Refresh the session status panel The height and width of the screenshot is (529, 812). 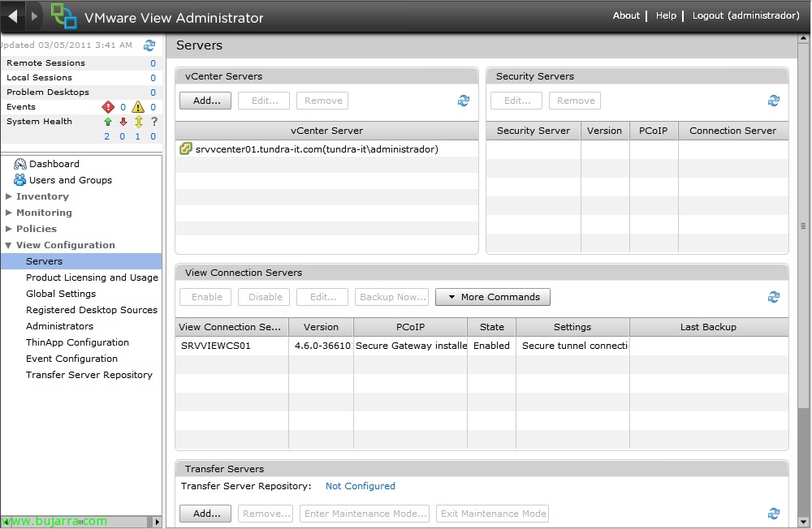coord(149,45)
